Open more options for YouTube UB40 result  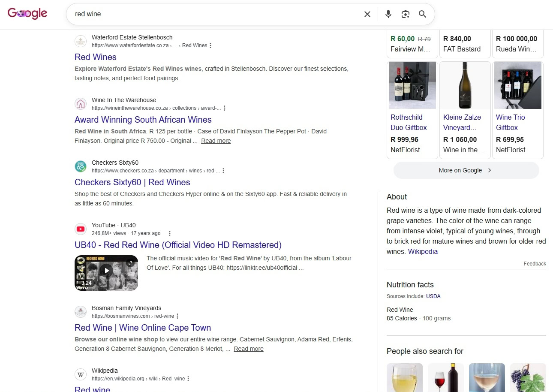pos(170,233)
